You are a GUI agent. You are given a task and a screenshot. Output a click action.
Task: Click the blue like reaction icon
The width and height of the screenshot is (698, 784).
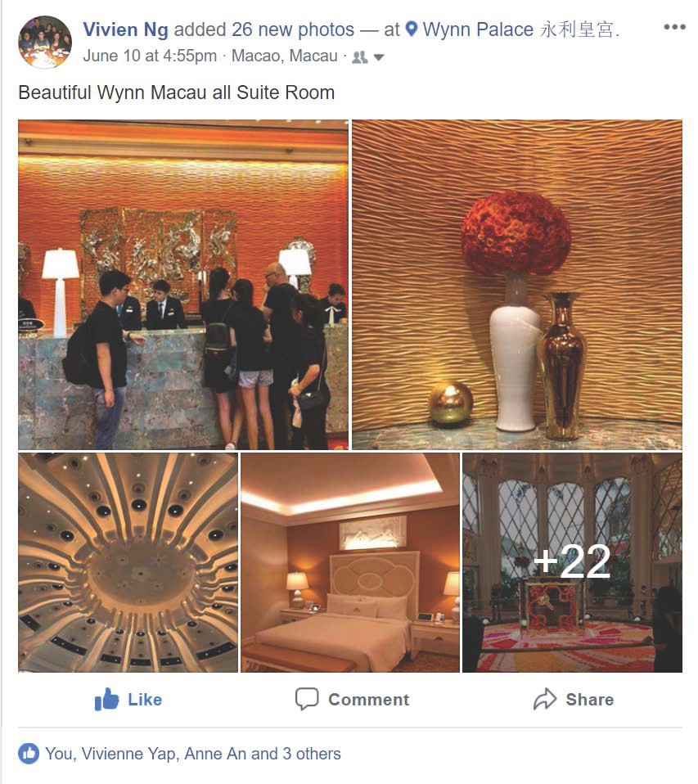29,754
